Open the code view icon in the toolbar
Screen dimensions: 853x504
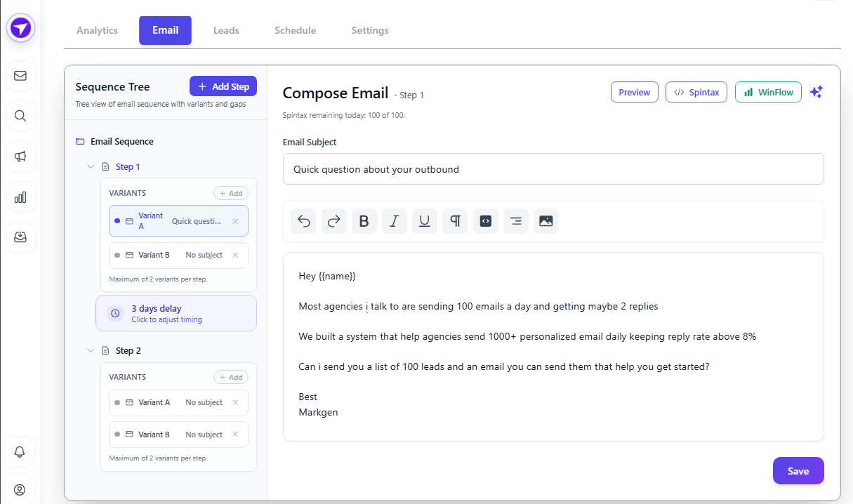coord(485,220)
